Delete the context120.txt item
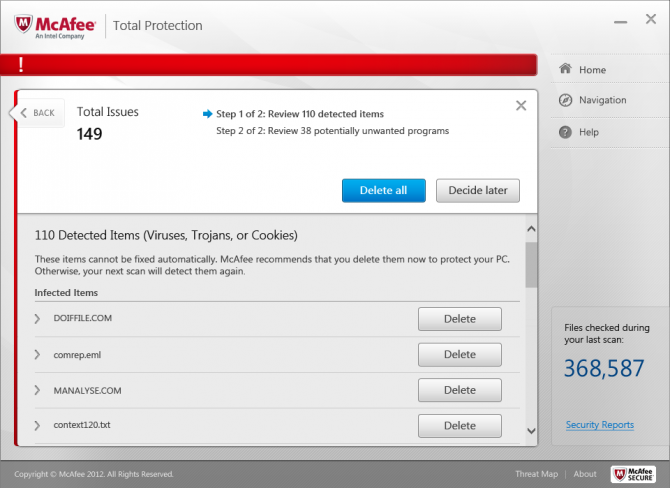 tap(460, 426)
